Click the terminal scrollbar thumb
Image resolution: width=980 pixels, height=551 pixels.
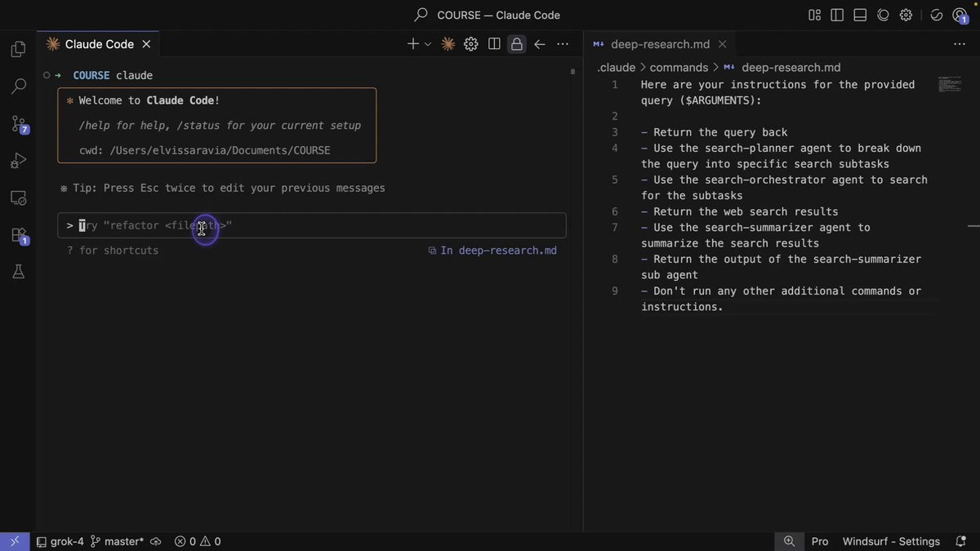572,72
